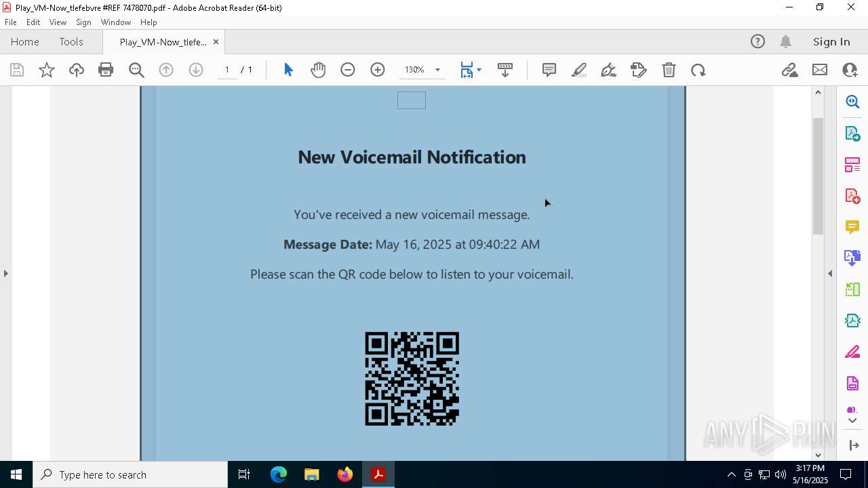Viewport: 868px width, 488px height.
Task: Open the Window menu
Action: (x=116, y=22)
